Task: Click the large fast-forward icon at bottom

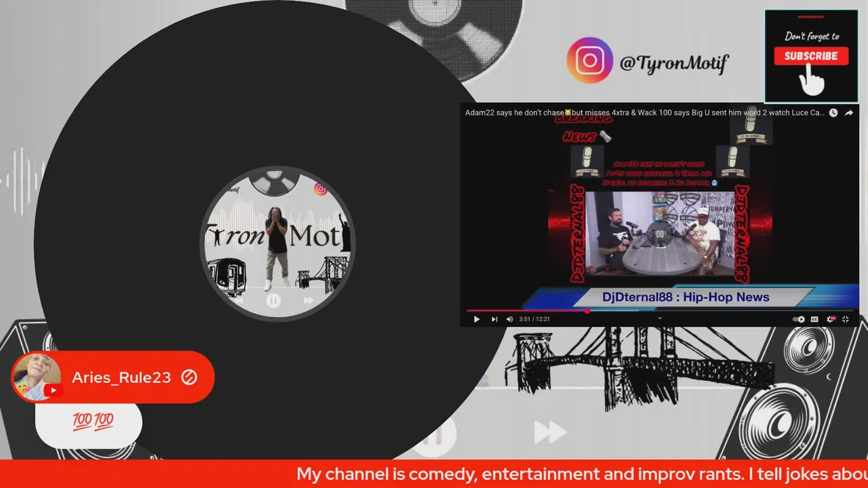Action: (x=550, y=432)
